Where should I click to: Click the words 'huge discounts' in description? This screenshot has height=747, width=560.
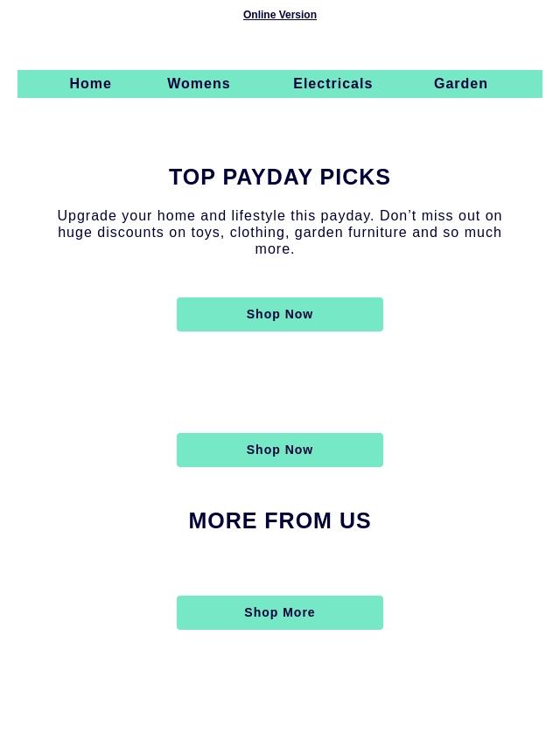110,233
